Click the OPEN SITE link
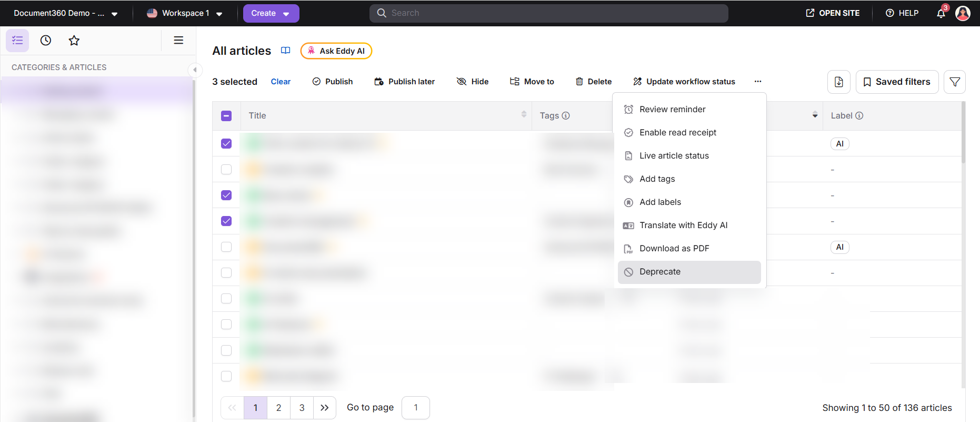 pos(833,13)
